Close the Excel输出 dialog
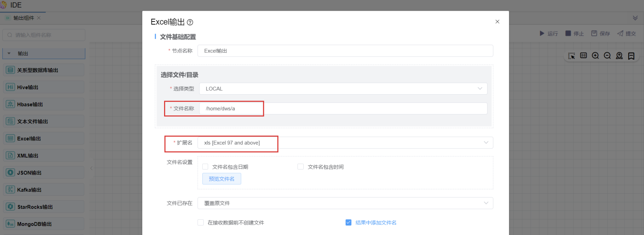644x235 pixels. (497, 21)
